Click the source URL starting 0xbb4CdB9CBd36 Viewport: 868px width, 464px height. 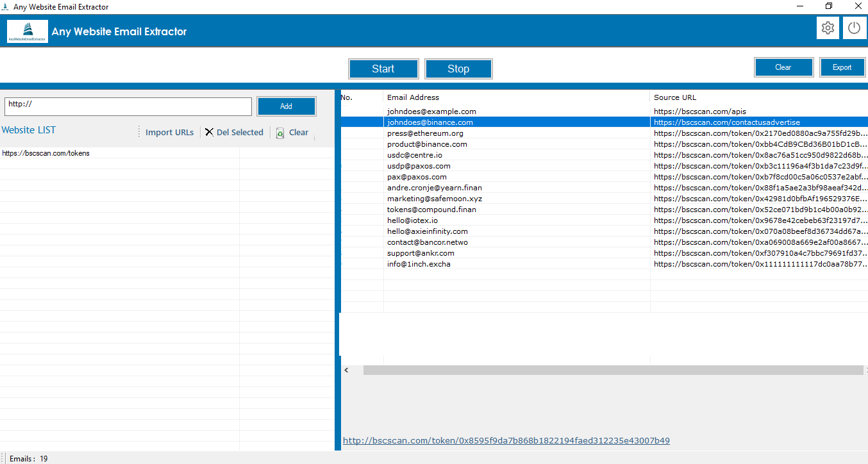point(761,144)
